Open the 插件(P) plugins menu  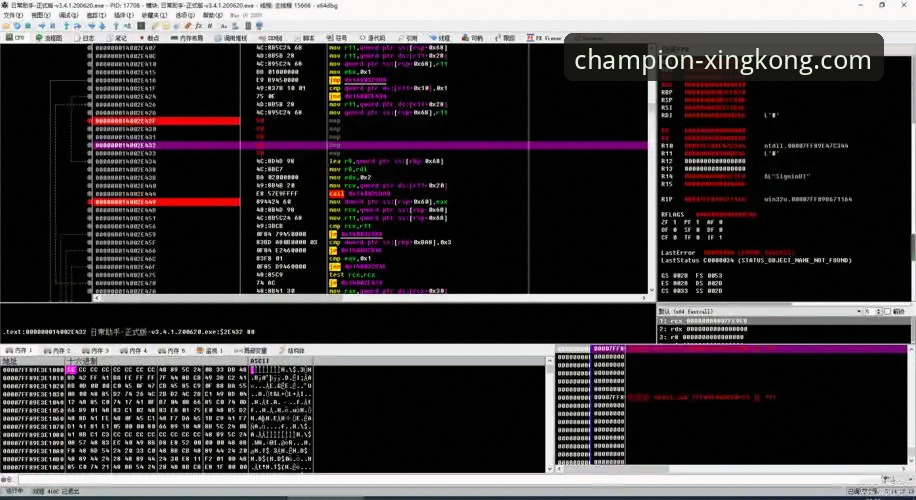click(122, 15)
